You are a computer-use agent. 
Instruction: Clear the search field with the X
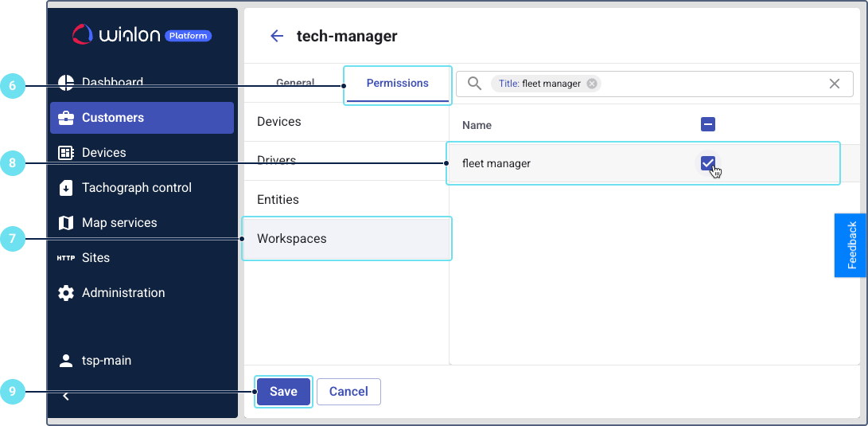(834, 84)
